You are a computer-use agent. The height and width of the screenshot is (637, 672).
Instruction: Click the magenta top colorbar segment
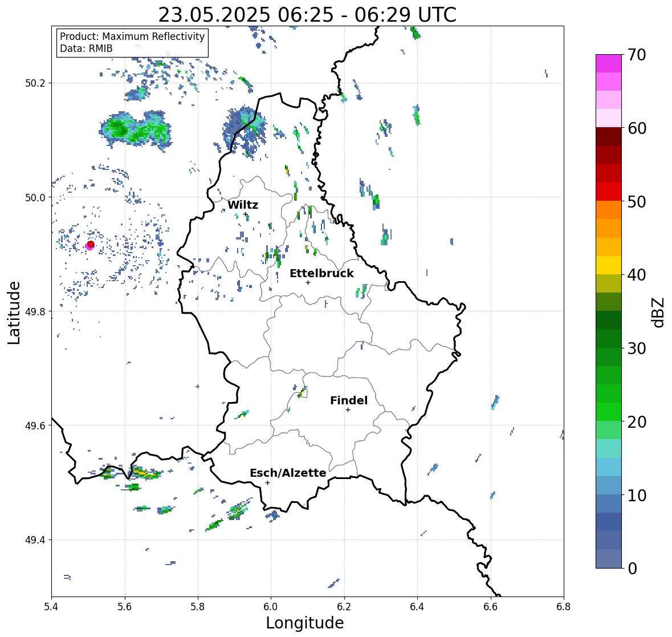point(609,63)
